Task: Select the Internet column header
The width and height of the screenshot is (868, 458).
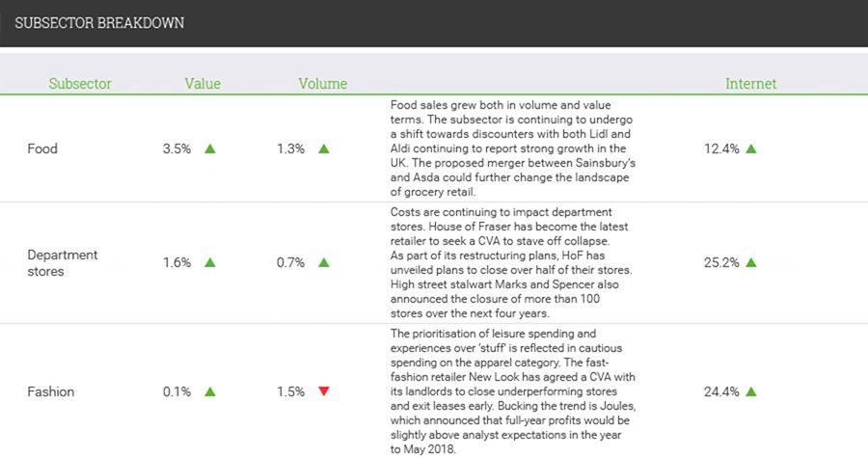Action: click(x=750, y=84)
